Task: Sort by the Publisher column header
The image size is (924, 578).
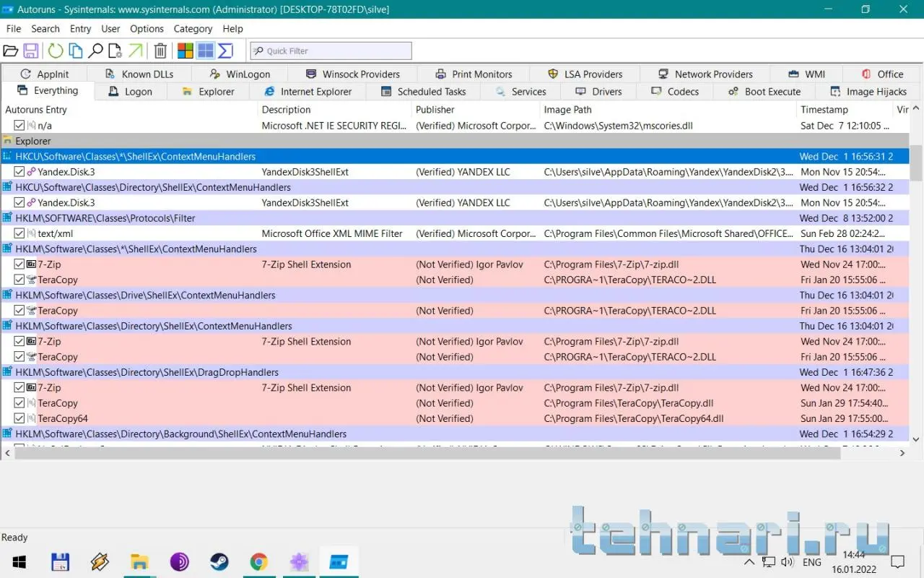Action: pos(435,110)
